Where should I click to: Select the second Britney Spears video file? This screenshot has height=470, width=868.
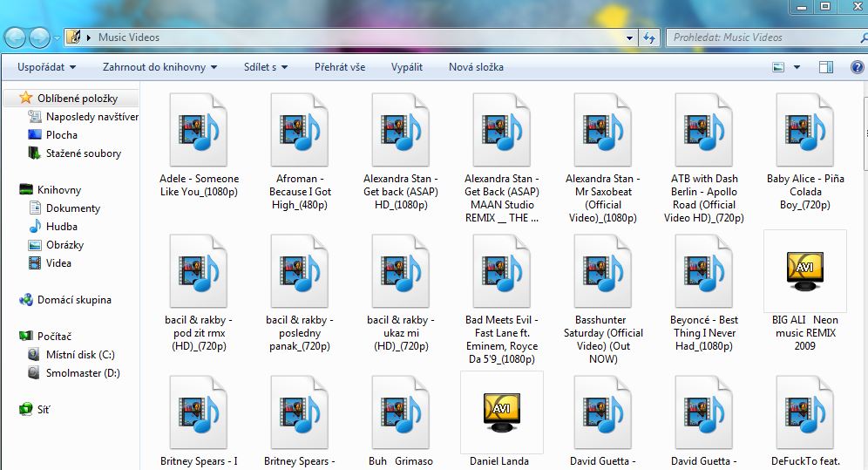(300, 422)
